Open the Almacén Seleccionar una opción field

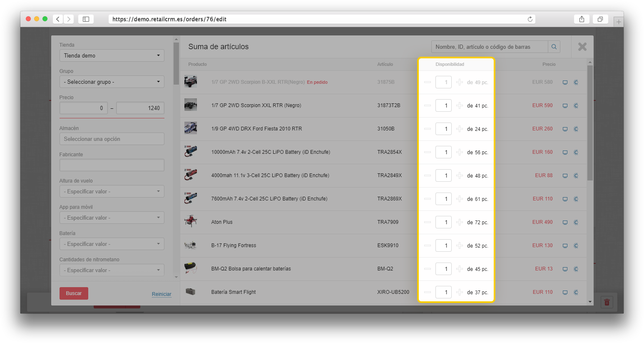[x=112, y=139]
